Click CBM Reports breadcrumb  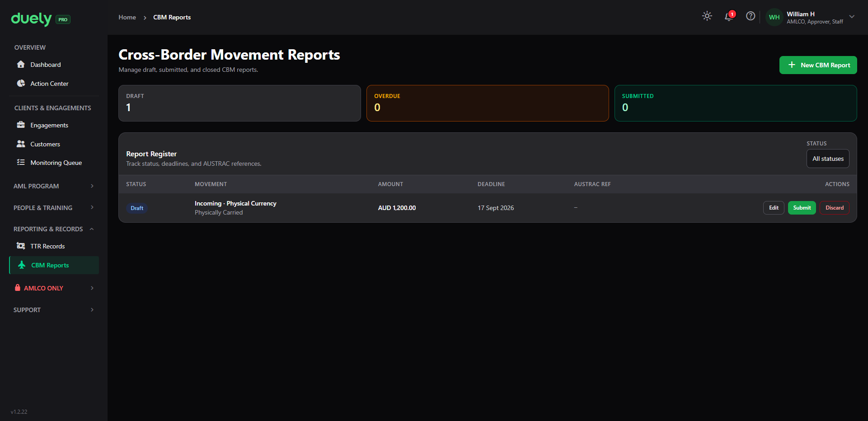tap(172, 17)
